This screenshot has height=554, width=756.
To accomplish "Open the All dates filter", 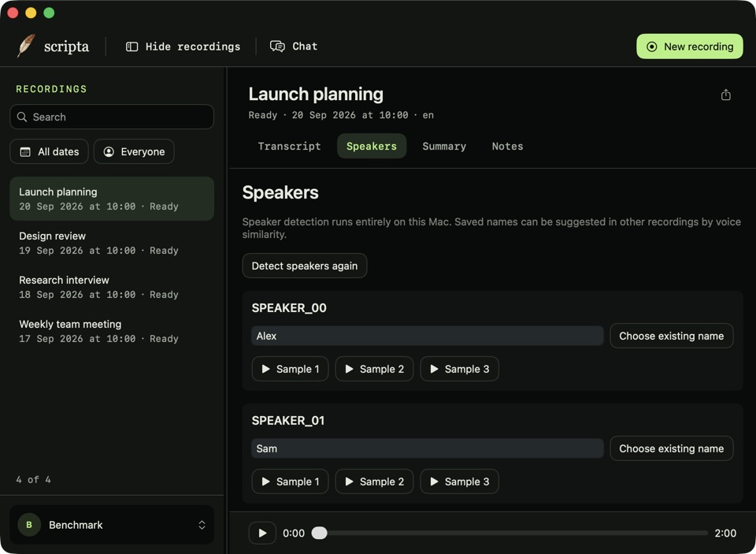I will tap(49, 151).
